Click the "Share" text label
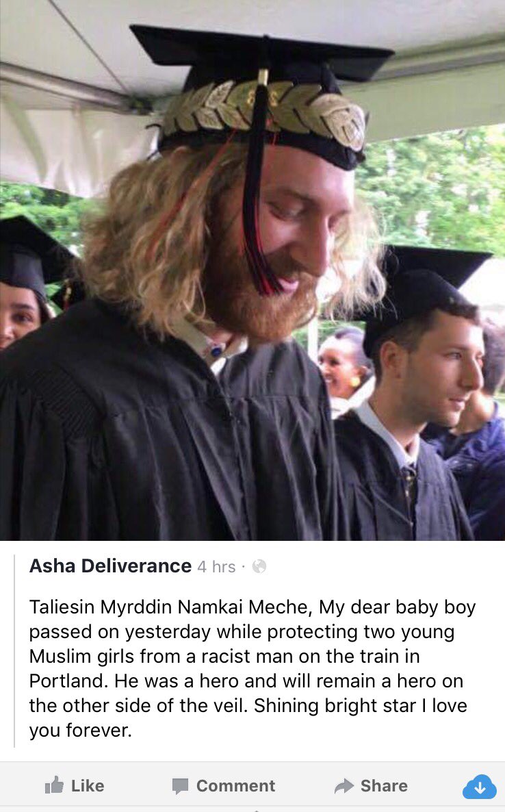This screenshot has height=812, width=505. [384, 785]
